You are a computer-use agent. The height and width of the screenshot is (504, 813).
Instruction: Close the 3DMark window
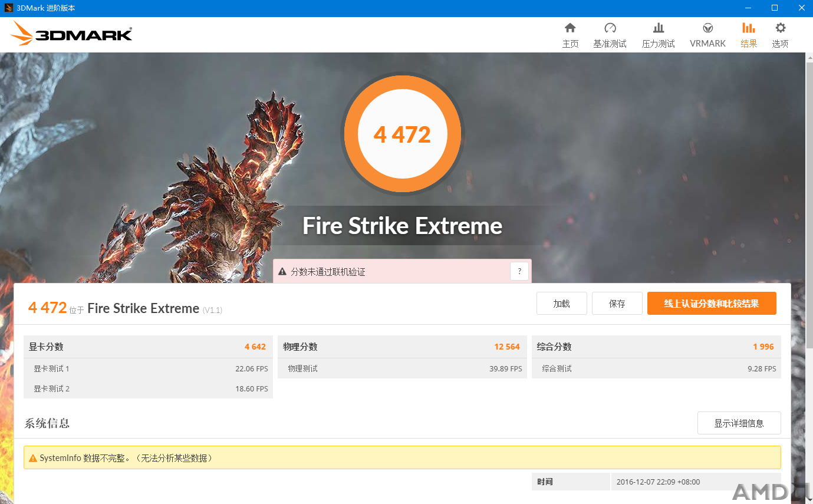[x=801, y=8]
